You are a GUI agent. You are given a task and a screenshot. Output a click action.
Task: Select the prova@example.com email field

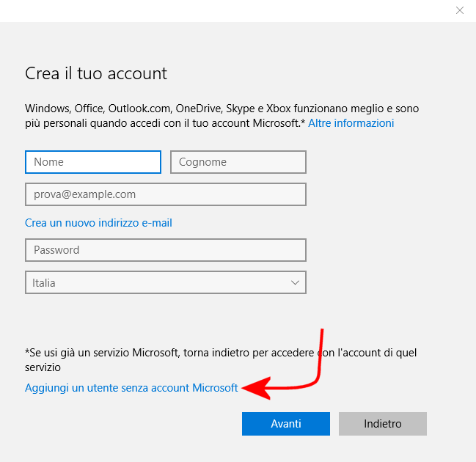click(165, 194)
